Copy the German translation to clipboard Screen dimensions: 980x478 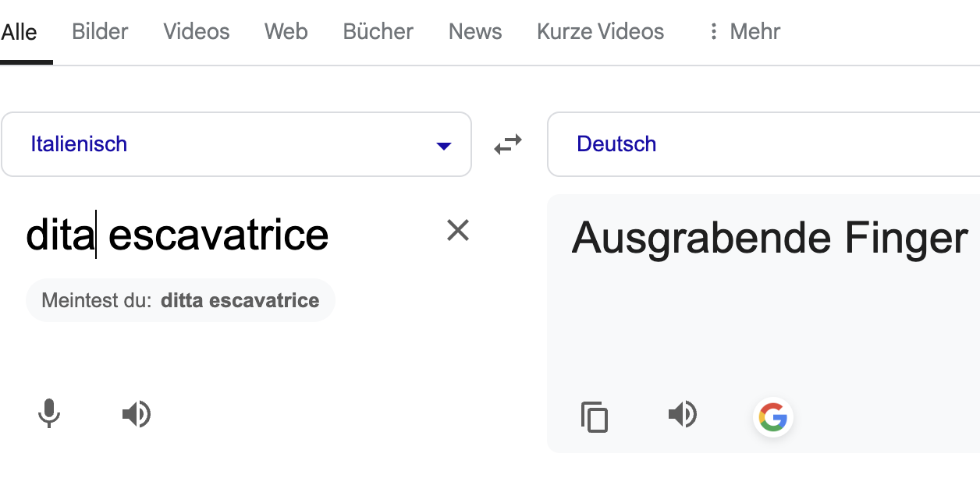coord(595,416)
